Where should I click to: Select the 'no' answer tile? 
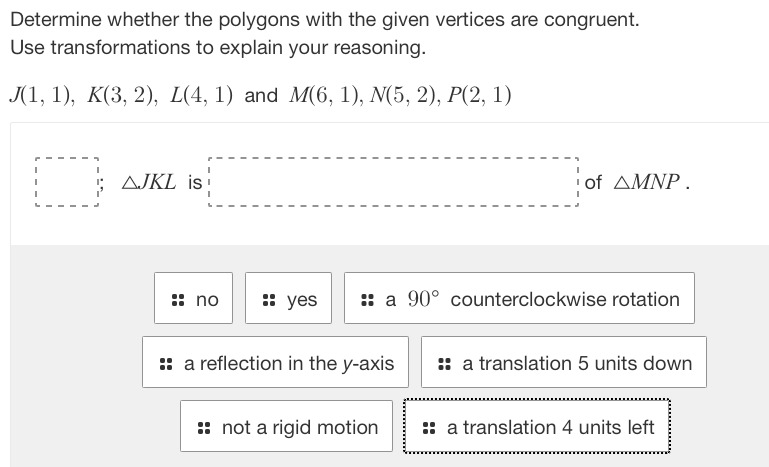[193, 298]
